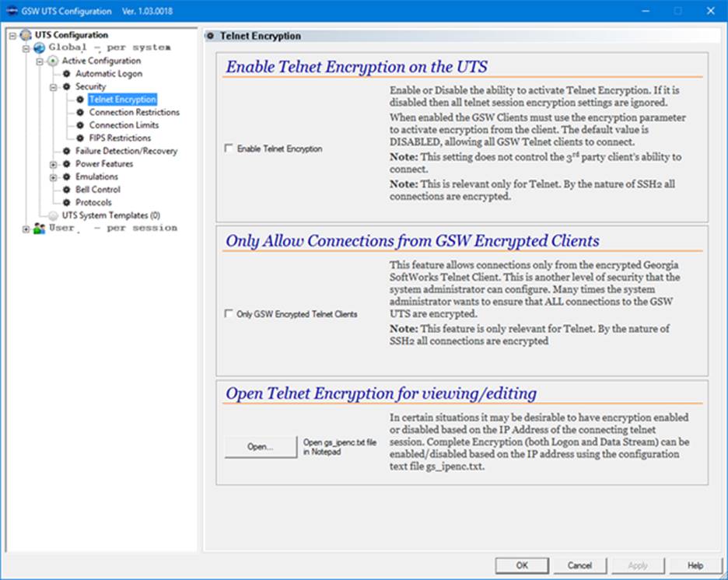
Task: Open FIPS Restrictions settings
Action: pos(120,138)
